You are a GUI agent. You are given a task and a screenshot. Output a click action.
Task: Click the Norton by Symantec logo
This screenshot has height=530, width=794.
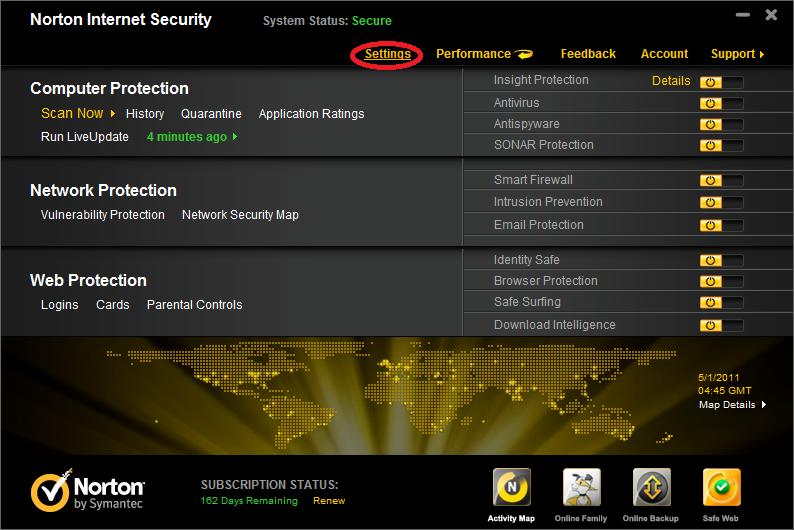coord(88,492)
